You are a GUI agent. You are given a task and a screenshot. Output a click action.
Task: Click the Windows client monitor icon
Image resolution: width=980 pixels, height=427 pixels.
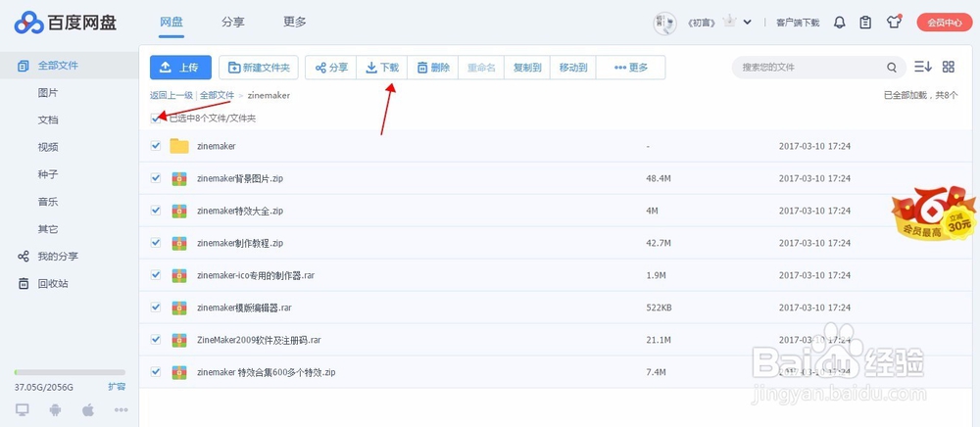(x=23, y=410)
